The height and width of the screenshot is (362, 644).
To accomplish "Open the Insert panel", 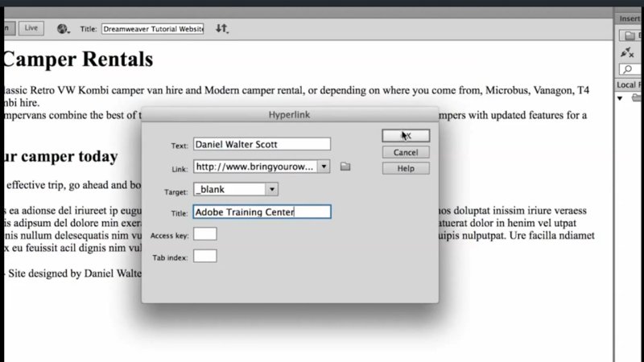I will click(x=630, y=19).
